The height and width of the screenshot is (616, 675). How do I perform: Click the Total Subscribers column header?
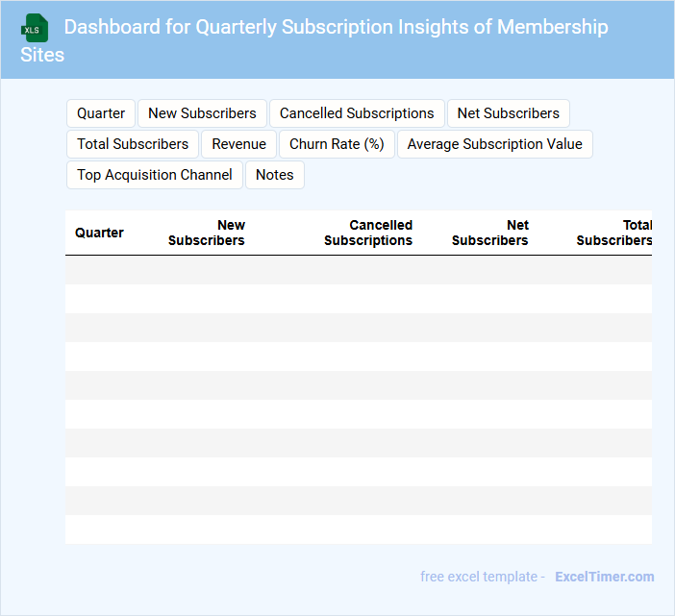614,233
